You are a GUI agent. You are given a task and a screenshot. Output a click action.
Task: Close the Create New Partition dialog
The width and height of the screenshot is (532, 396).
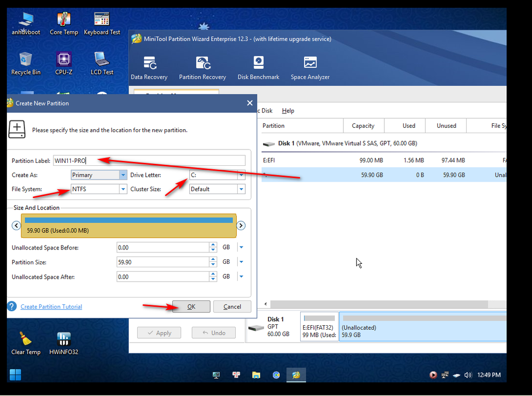(x=250, y=103)
